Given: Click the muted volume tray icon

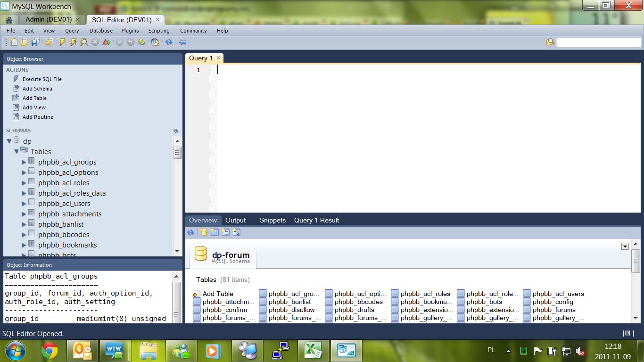Looking at the screenshot, I should click(580, 351).
